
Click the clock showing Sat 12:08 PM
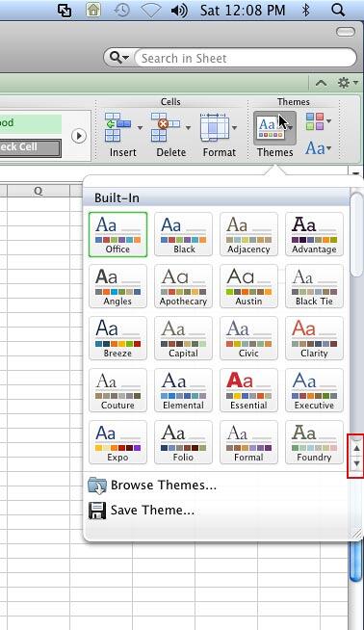[243, 10]
